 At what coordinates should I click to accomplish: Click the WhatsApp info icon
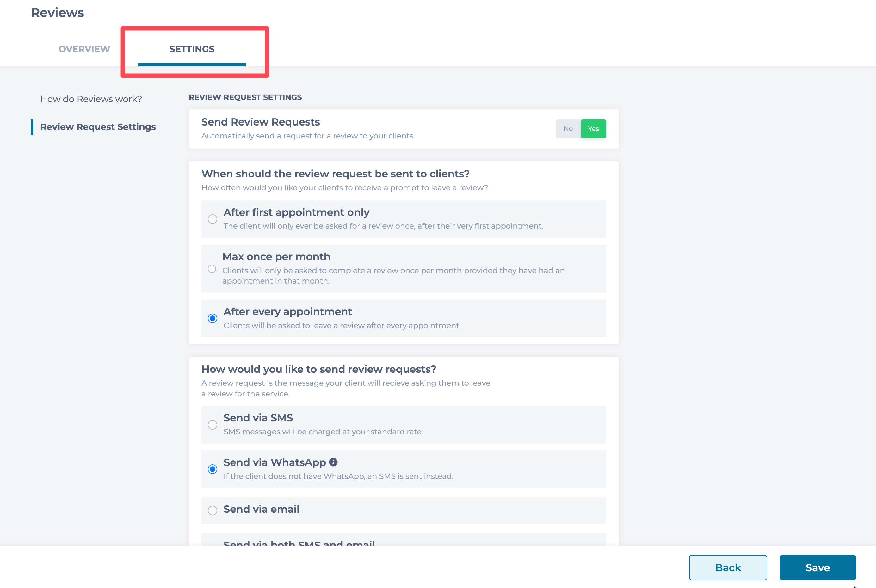tap(333, 462)
